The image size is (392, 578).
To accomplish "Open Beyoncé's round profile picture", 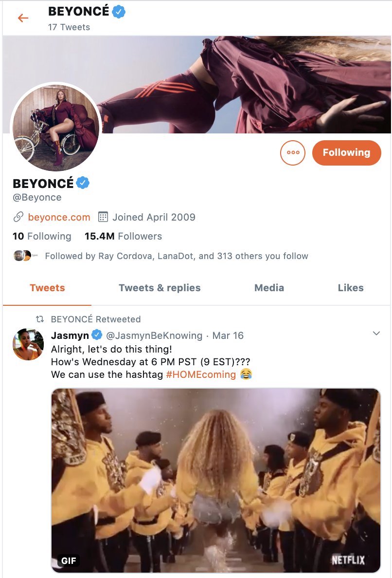I will (x=56, y=128).
